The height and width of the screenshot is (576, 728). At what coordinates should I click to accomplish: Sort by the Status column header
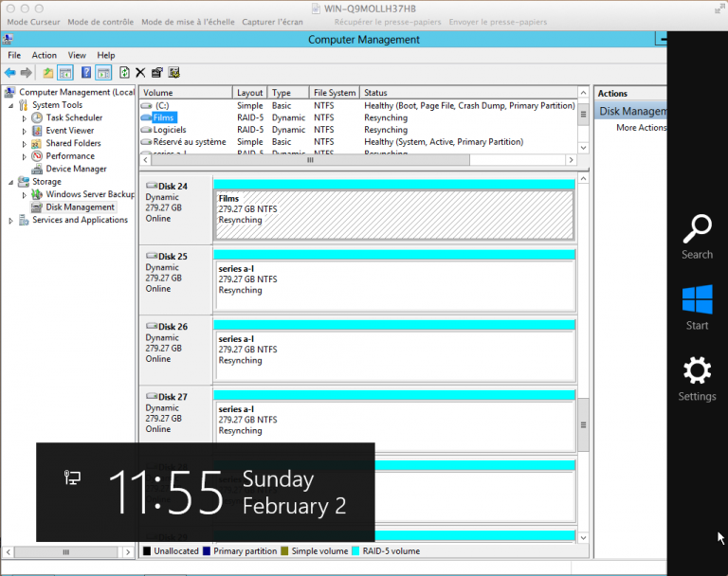[468, 93]
